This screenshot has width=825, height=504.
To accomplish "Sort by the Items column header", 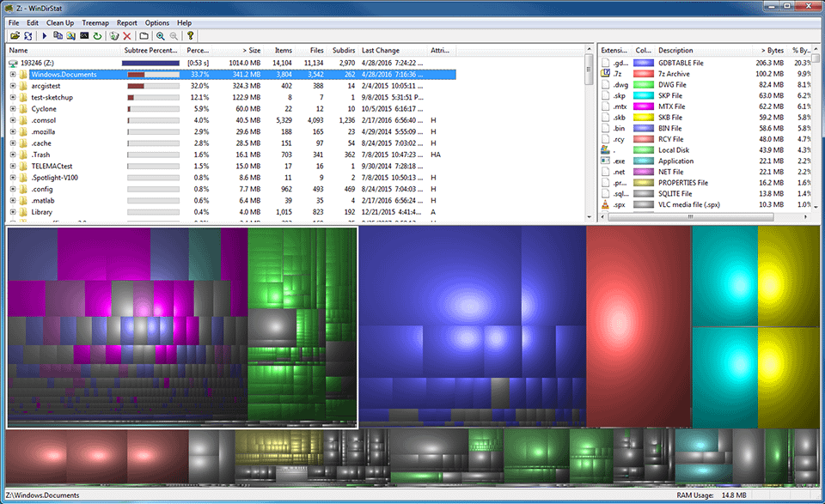I will [278, 51].
